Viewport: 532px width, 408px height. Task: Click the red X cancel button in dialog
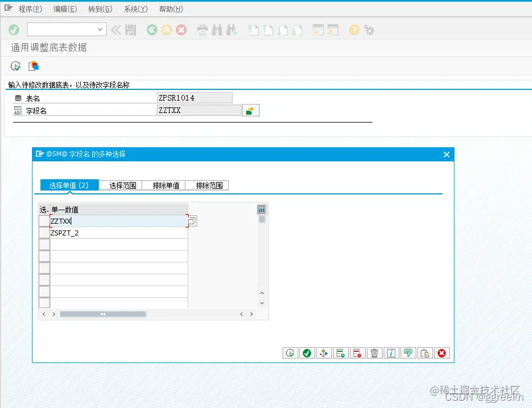442,353
